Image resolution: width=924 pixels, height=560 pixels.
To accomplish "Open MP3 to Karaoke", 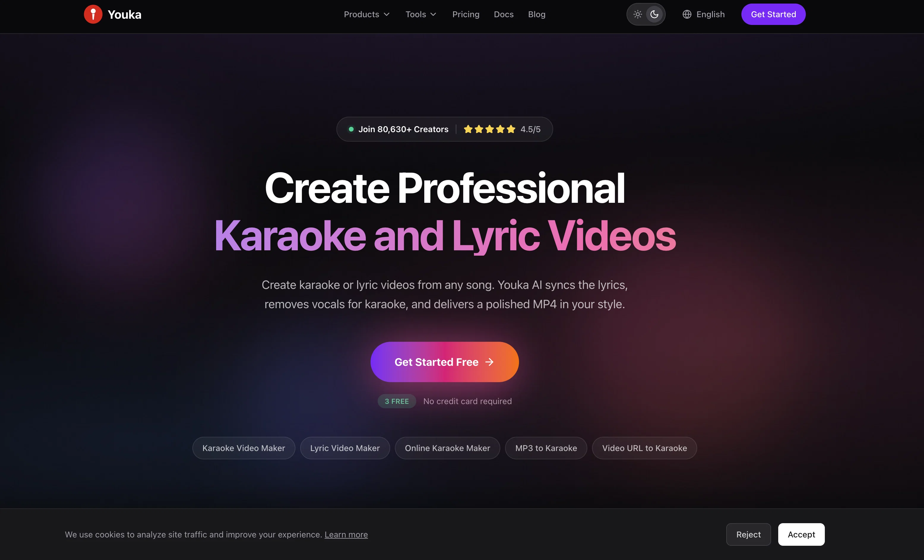I will click(x=546, y=448).
